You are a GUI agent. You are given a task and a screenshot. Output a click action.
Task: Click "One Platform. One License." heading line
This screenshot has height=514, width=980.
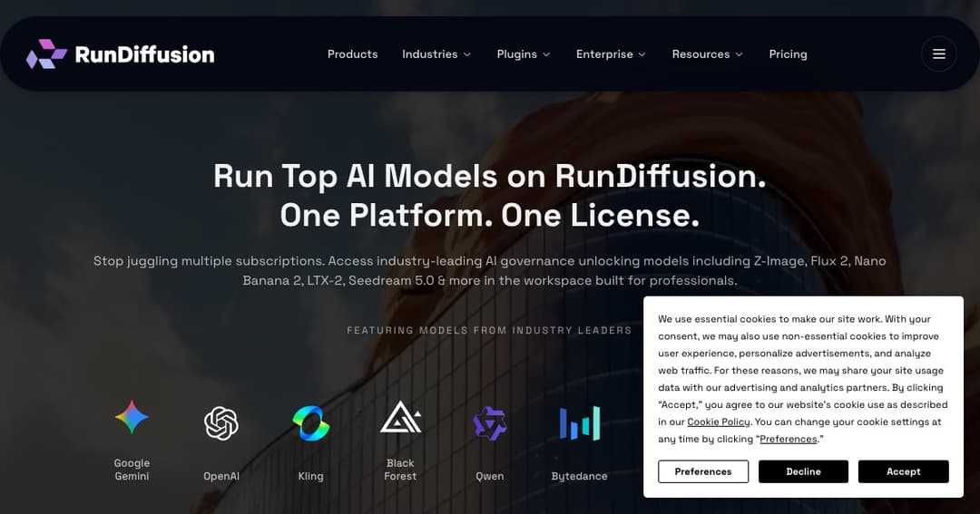[489, 216]
